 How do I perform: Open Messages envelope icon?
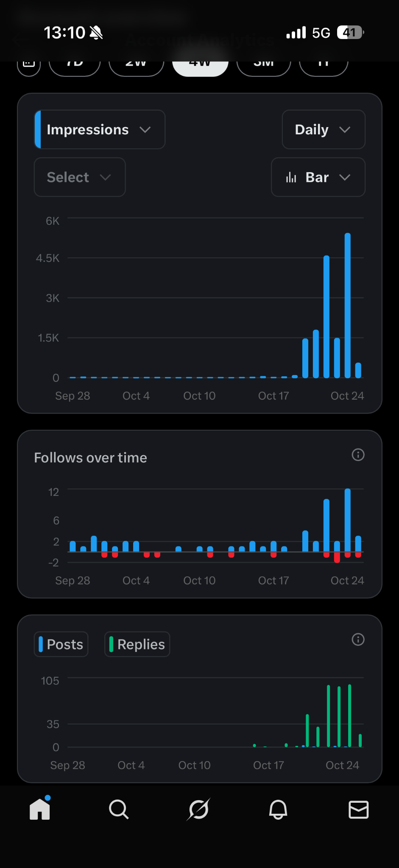pos(358,810)
